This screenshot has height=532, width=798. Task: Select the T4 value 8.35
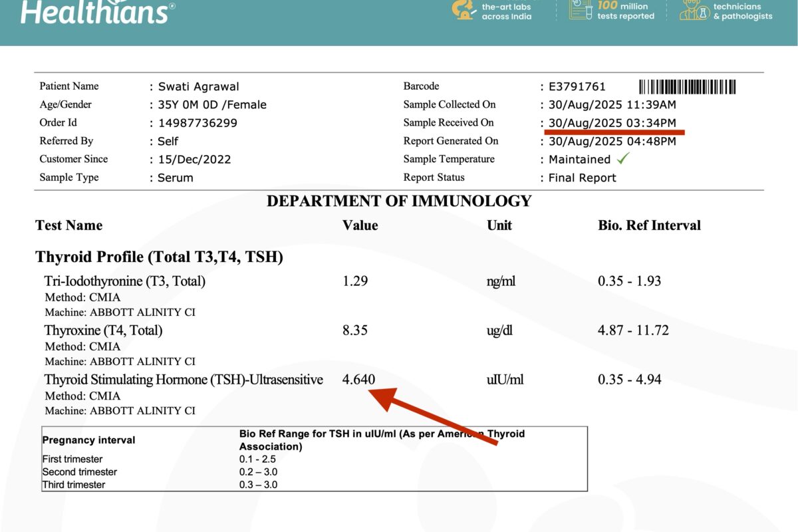coord(355,331)
